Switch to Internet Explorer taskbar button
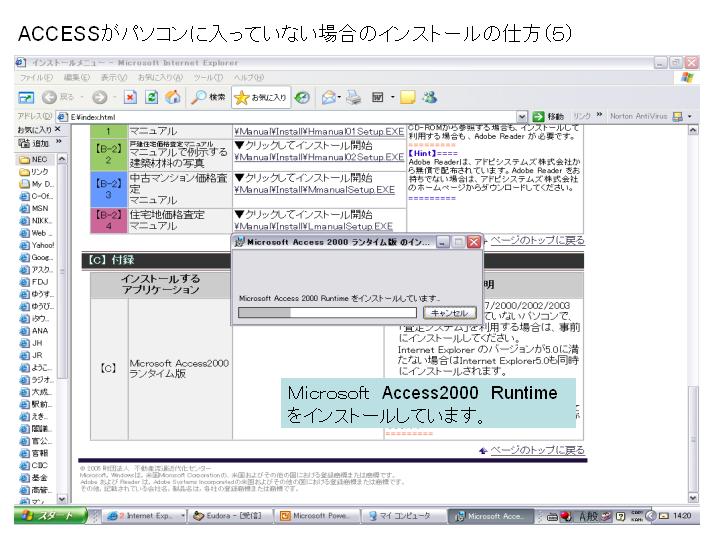This screenshot has height=540, width=720. click(145, 516)
